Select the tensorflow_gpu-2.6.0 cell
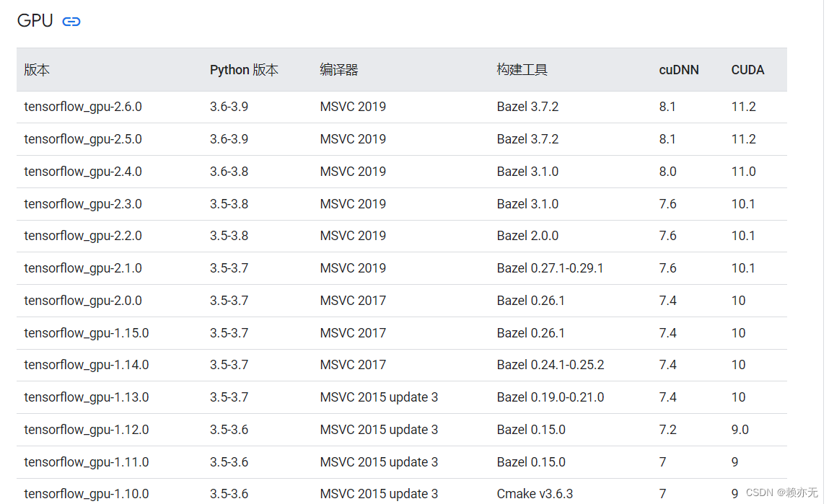The height and width of the screenshot is (504, 829). coord(83,107)
